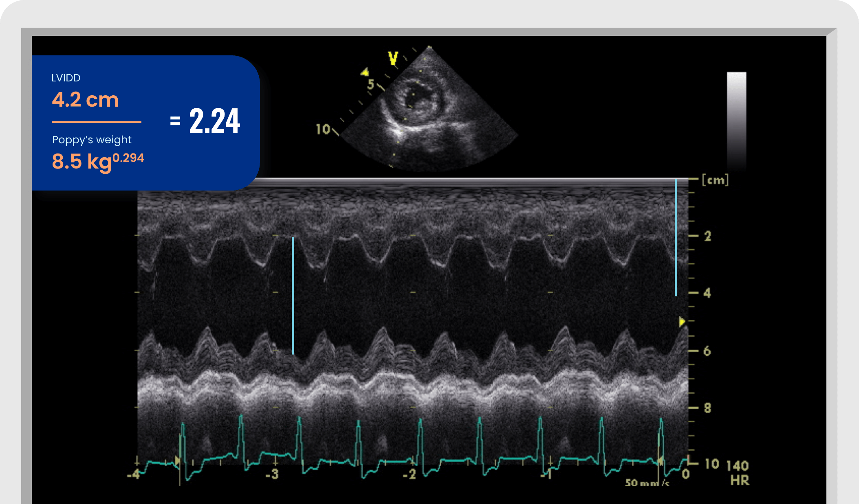Screen dimensions: 859x504
Task: Click the '50 mm/s' sweep speed label
Action: [647, 483]
